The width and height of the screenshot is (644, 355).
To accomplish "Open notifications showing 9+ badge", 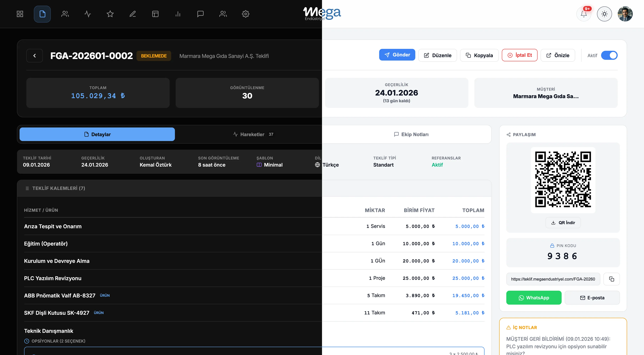I will (x=584, y=14).
